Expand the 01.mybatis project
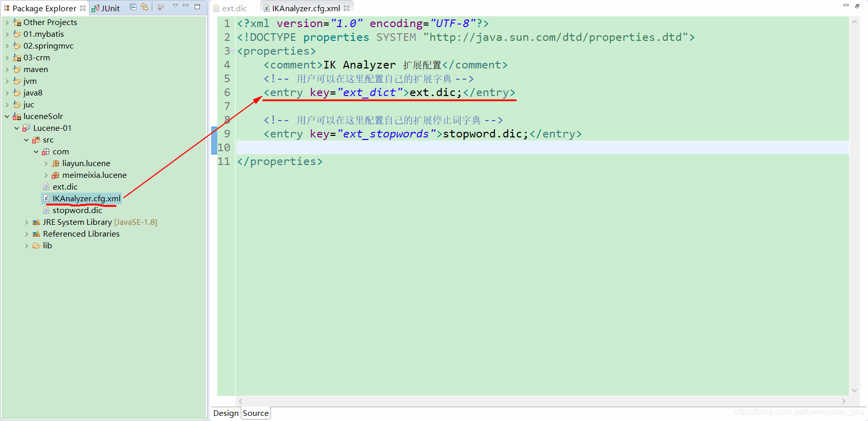 (7, 34)
